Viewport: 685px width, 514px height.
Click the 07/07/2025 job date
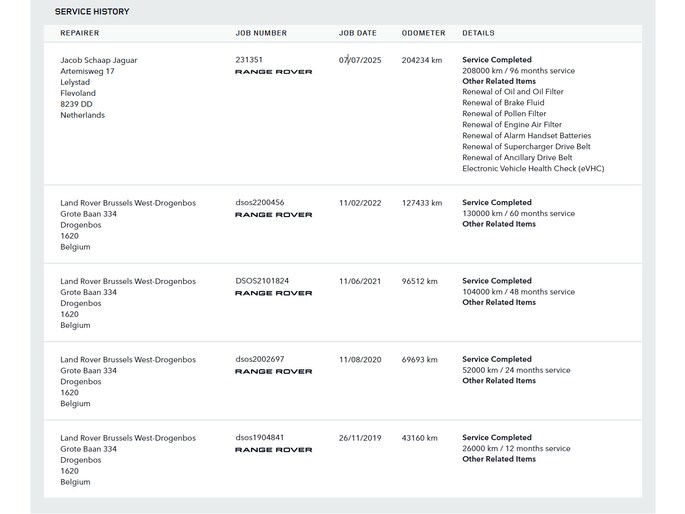click(360, 60)
